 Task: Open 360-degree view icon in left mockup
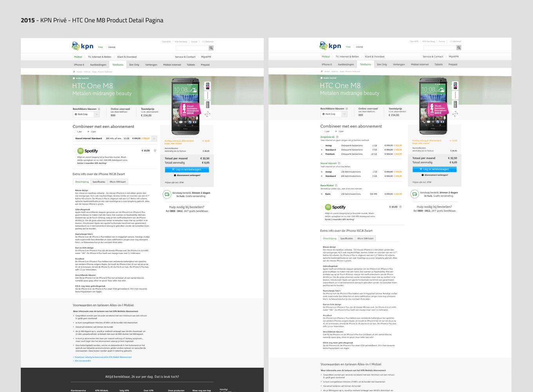tap(207, 114)
